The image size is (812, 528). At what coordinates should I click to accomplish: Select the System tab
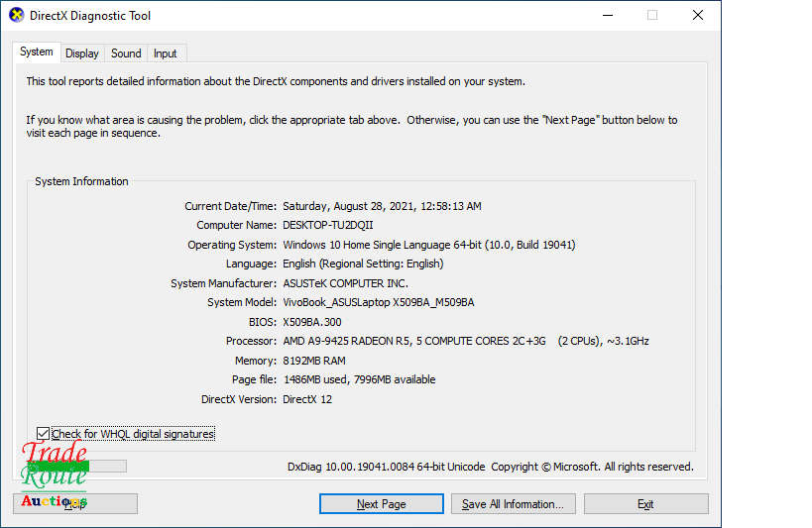click(x=37, y=53)
